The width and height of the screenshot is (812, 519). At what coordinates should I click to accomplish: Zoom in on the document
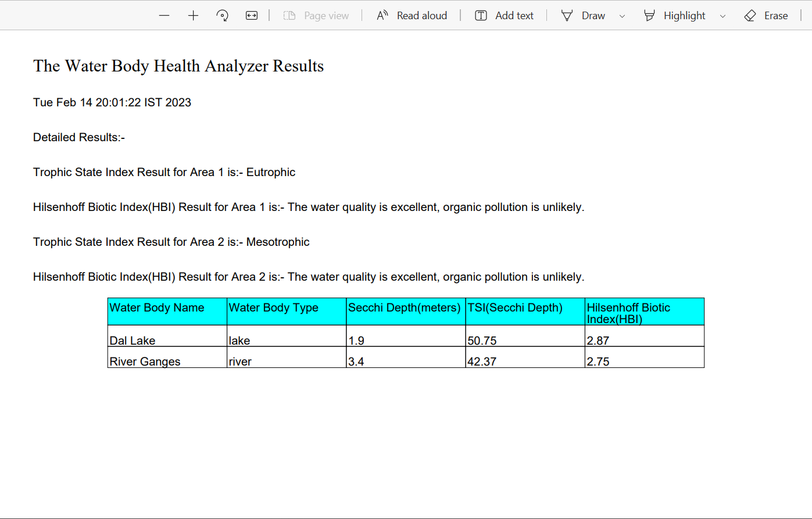(193, 15)
